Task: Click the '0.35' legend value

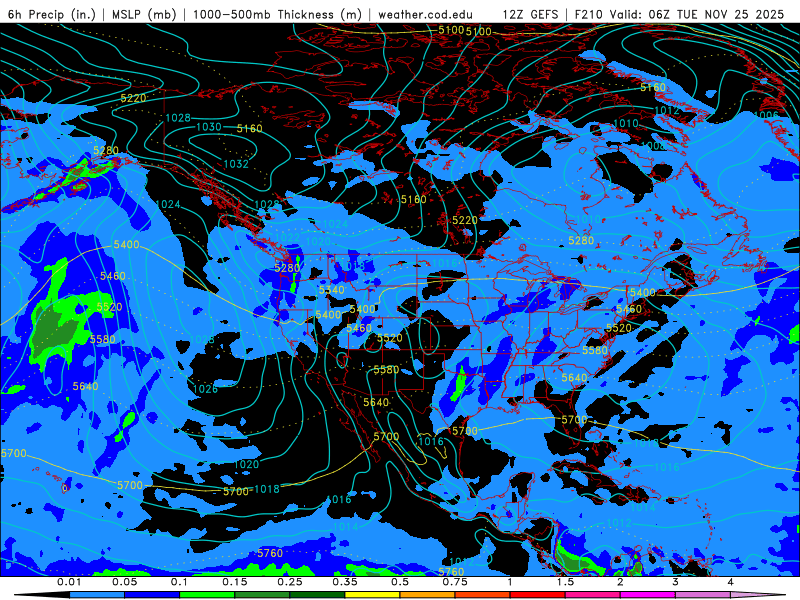Action: tap(345, 582)
